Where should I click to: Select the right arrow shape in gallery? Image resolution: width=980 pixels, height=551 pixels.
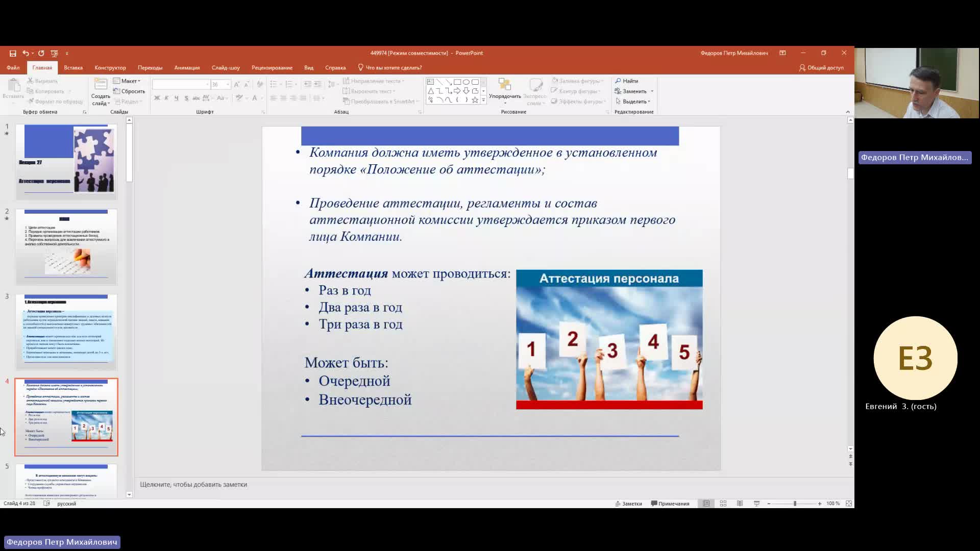(457, 91)
